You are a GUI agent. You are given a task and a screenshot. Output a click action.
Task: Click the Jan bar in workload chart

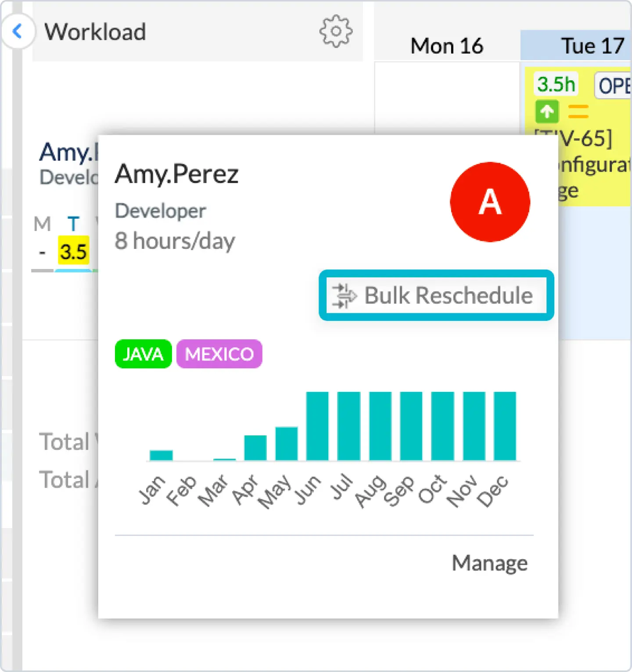[161, 455]
